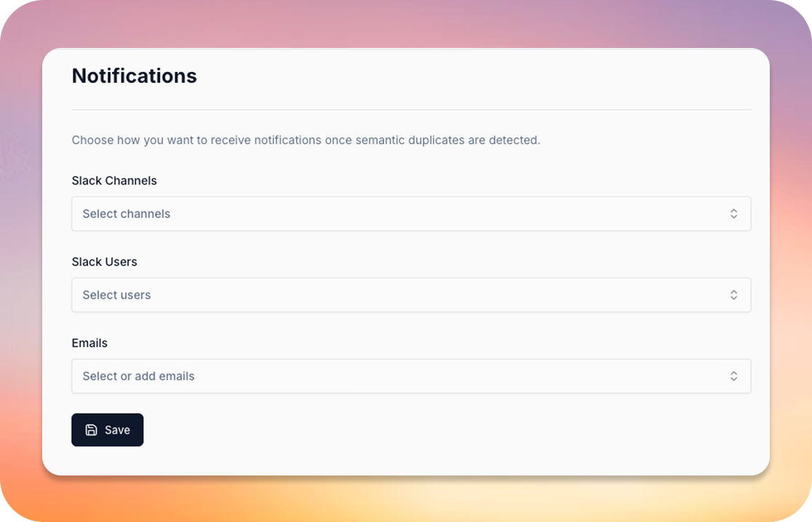
Task: Click the floppy disk icon on Save
Action: coord(91,430)
